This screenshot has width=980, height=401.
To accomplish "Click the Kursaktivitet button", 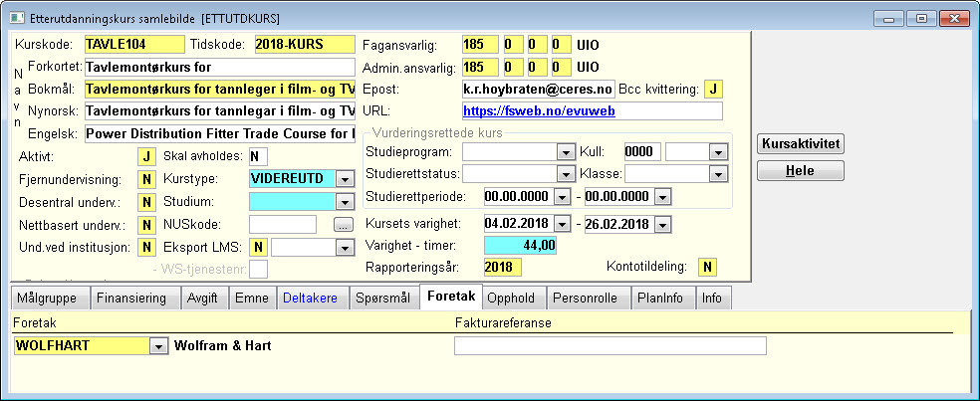I will tap(801, 144).
